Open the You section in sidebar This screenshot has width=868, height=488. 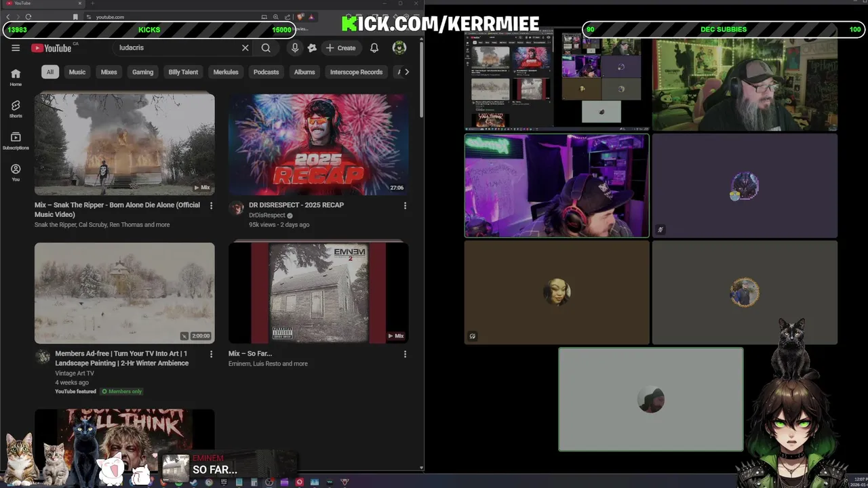(16, 173)
